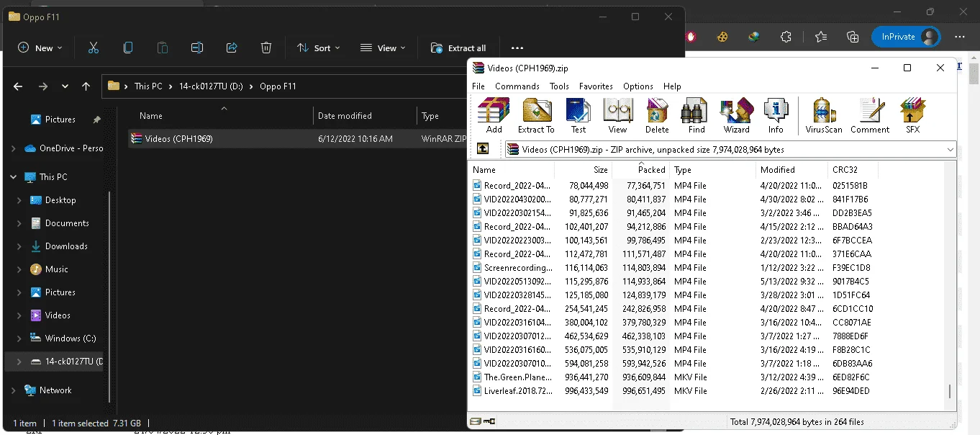980x435 pixels.
Task: Select Documents in navigation pane
Action: pos(67,223)
